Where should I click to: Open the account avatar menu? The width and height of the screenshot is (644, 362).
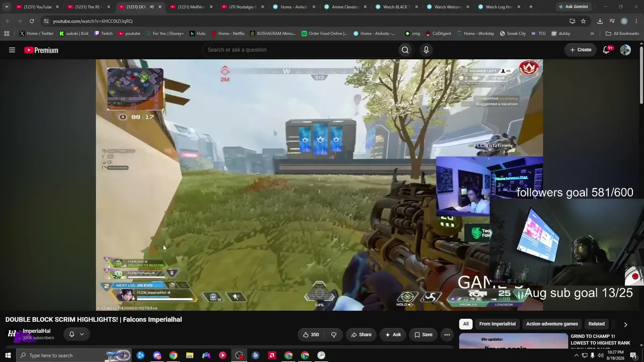[625, 50]
